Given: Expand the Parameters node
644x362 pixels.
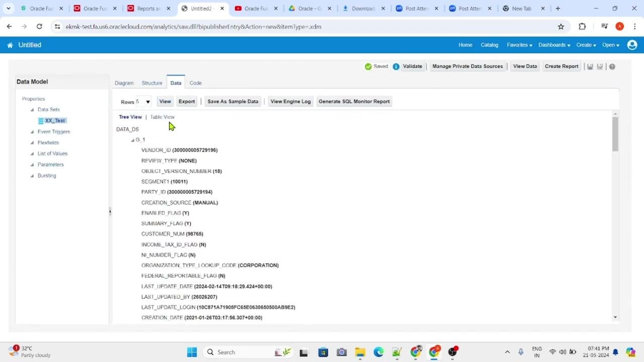Looking at the screenshot, I should click(x=32, y=165).
